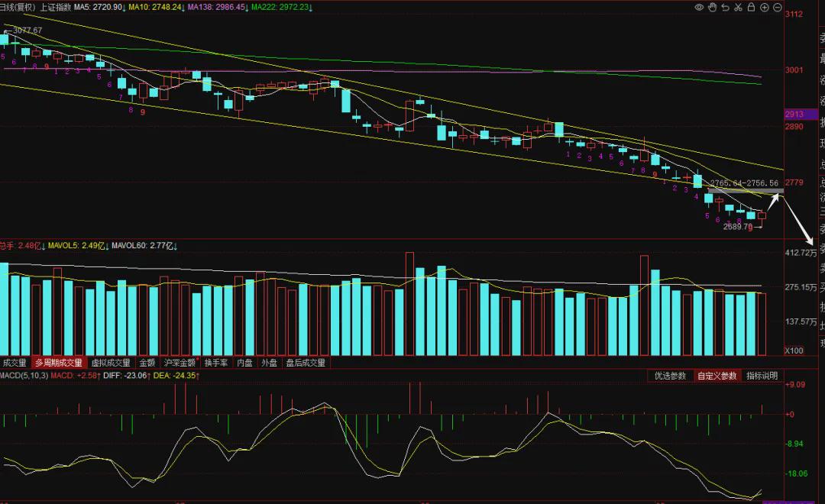Toggle the eye visibility icon in chart toolbar

[699, 8]
